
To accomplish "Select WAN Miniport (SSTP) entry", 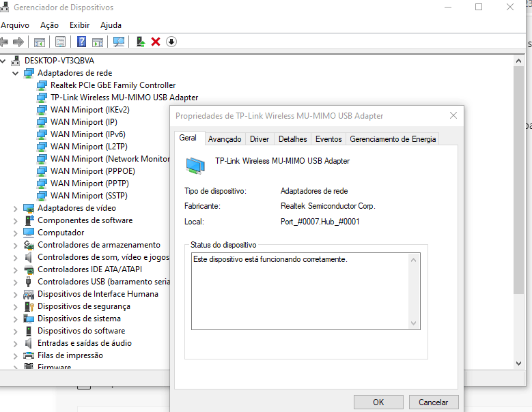I will point(89,196).
